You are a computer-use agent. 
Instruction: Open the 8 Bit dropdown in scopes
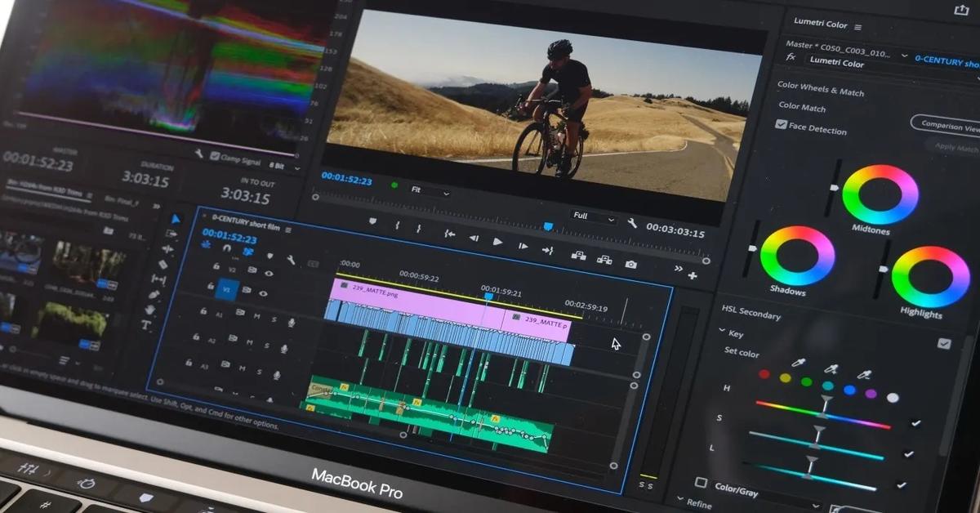coord(286,167)
